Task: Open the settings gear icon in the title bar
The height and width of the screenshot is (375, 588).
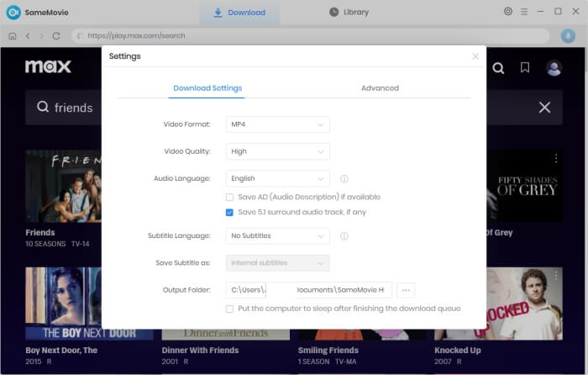Action: click(508, 12)
